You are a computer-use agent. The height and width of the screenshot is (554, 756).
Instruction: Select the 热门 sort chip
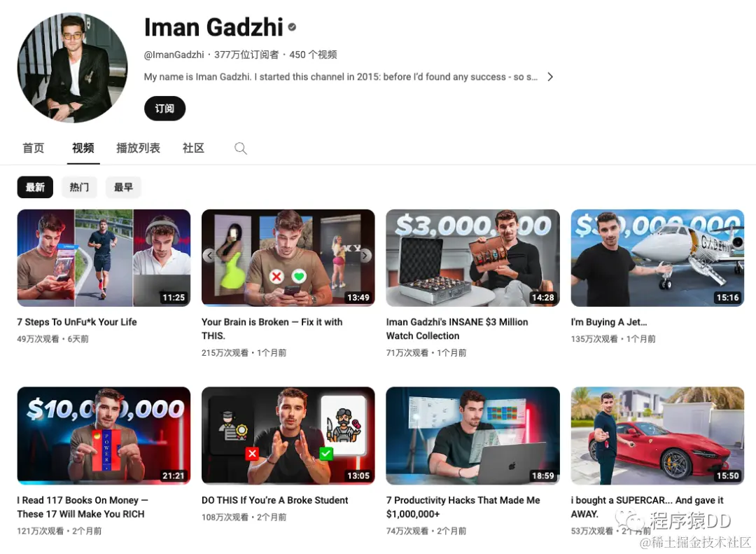[80, 187]
